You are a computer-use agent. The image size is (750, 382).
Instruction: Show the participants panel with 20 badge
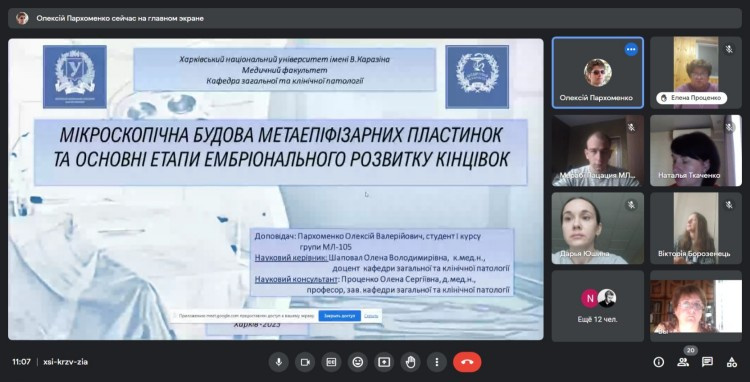point(684,362)
